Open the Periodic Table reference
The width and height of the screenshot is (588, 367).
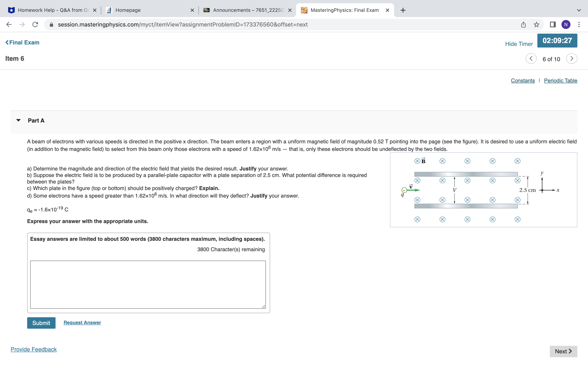(560, 80)
